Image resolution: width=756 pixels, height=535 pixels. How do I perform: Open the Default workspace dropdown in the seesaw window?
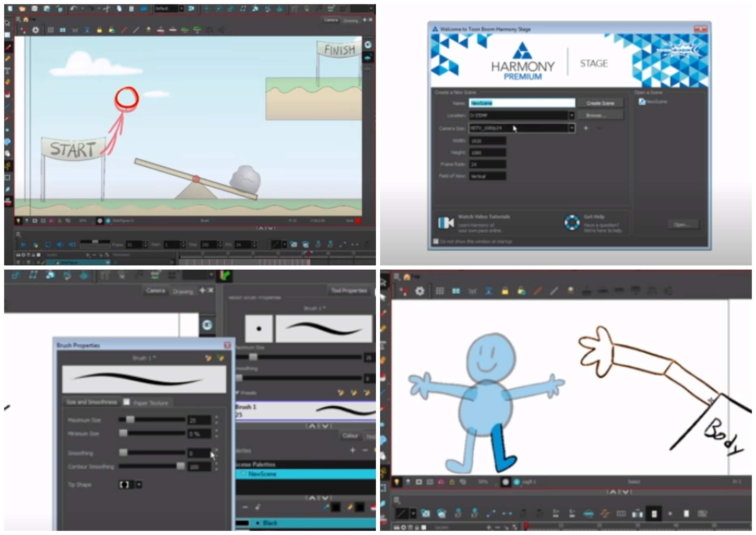[x=181, y=9]
